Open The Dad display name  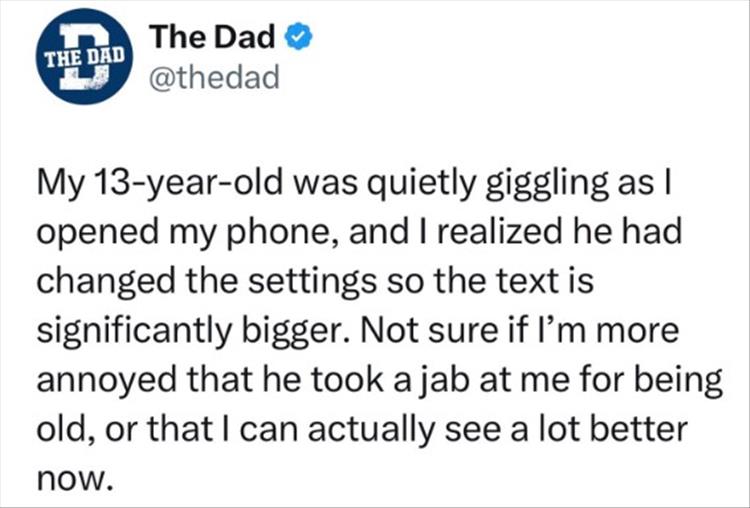[212, 39]
